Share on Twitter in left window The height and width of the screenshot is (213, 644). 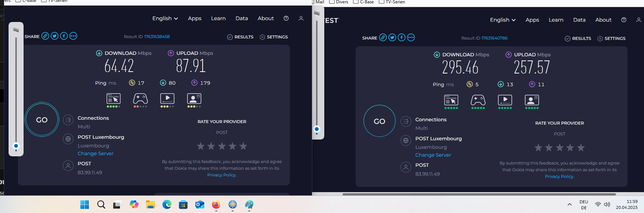pyautogui.click(x=55, y=36)
